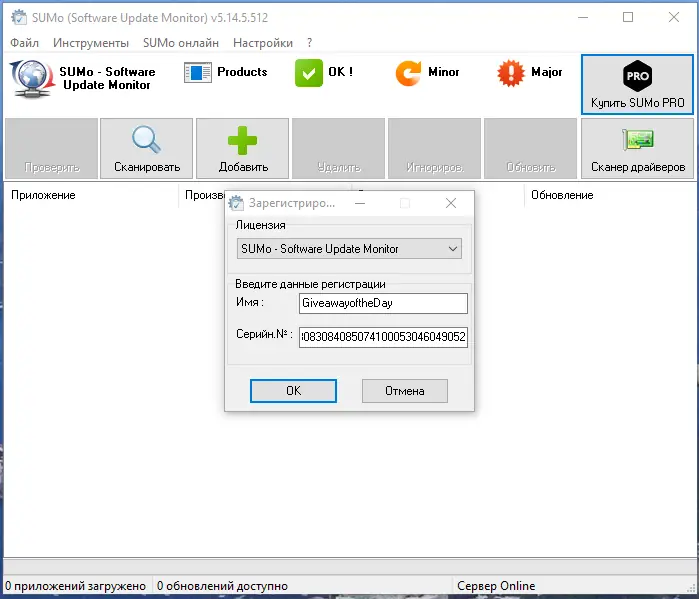Click the registration dialog title icon
The image size is (699, 599).
236,203
